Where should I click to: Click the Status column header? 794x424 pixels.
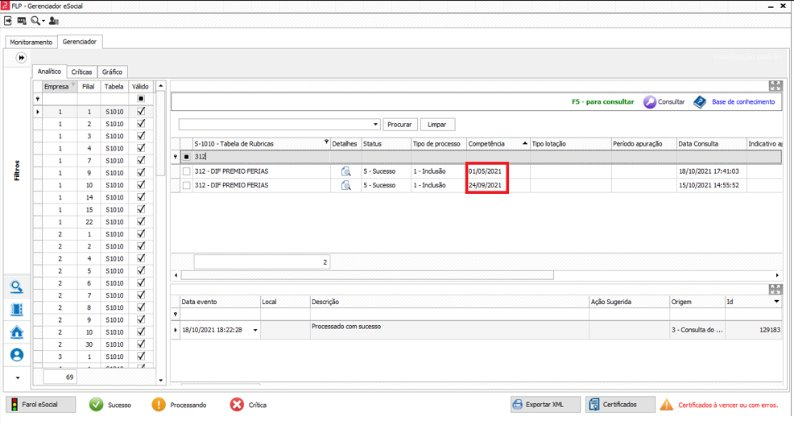[x=386, y=144]
